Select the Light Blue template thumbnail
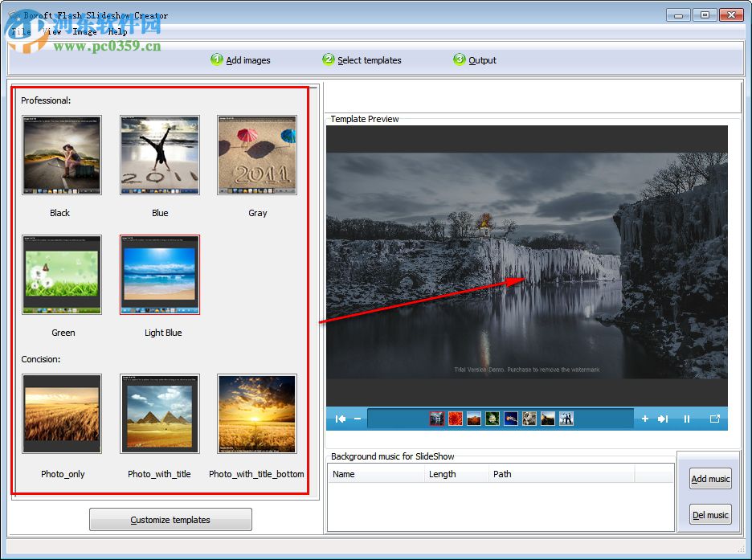The height and width of the screenshot is (560, 752). coord(159,274)
